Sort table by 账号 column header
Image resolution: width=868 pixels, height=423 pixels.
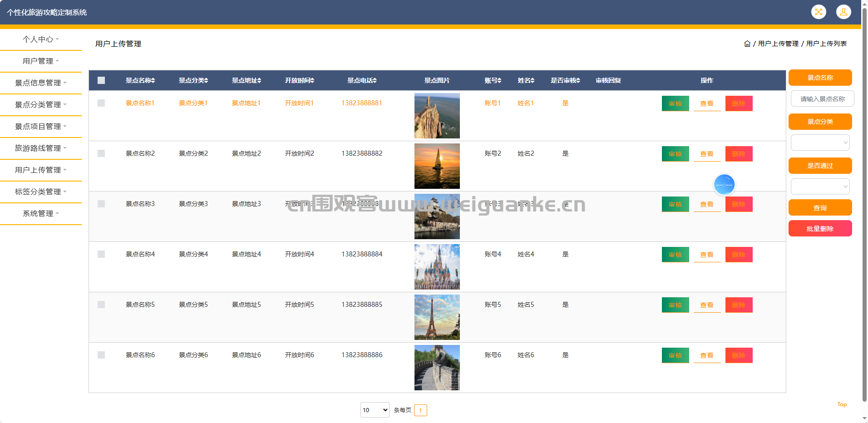(493, 81)
